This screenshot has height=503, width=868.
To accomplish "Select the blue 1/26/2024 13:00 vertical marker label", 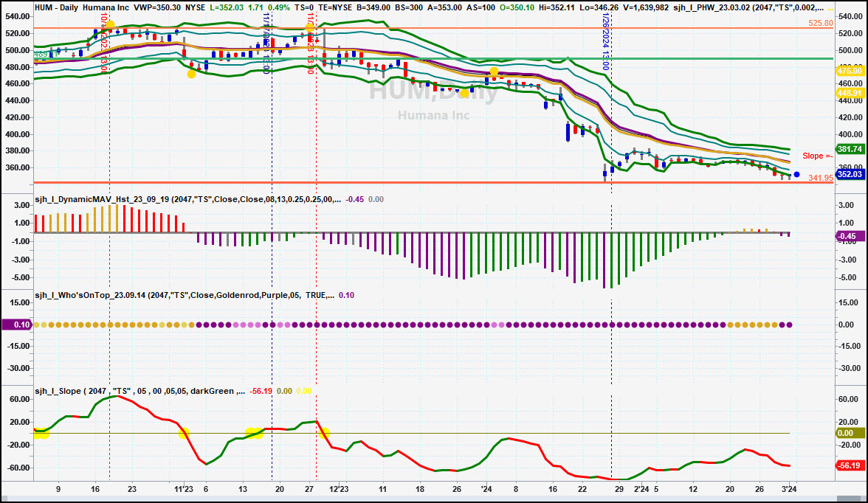I will 605,42.
